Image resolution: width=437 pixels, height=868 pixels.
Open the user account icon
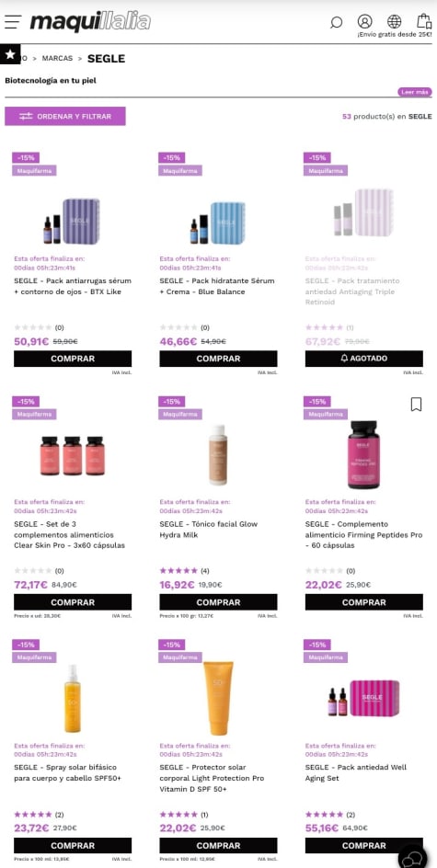point(365,21)
